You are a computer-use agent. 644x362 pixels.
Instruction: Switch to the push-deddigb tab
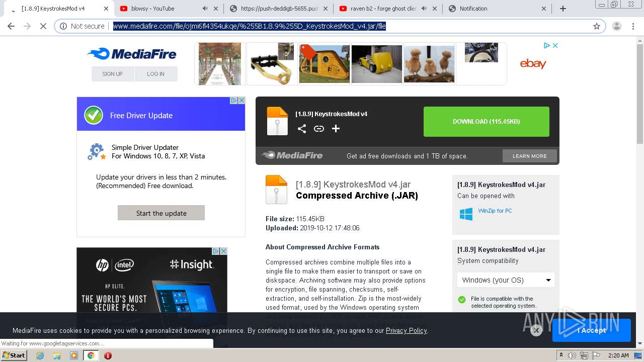pyautogui.click(x=279, y=9)
